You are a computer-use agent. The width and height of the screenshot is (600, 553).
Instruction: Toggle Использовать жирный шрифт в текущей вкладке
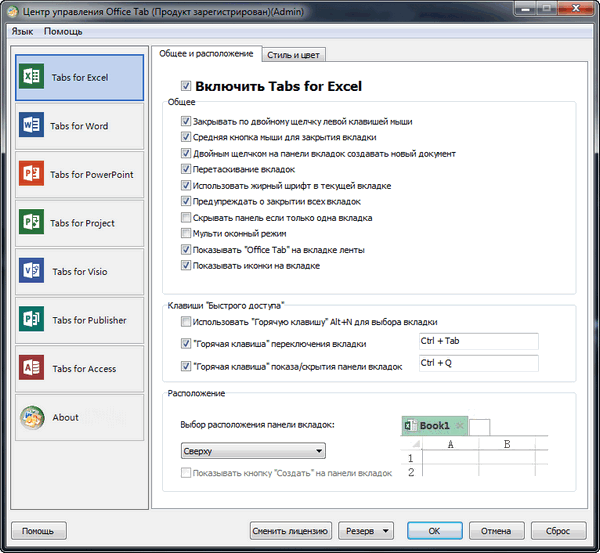pyautogui.click(x=186, y=186)
